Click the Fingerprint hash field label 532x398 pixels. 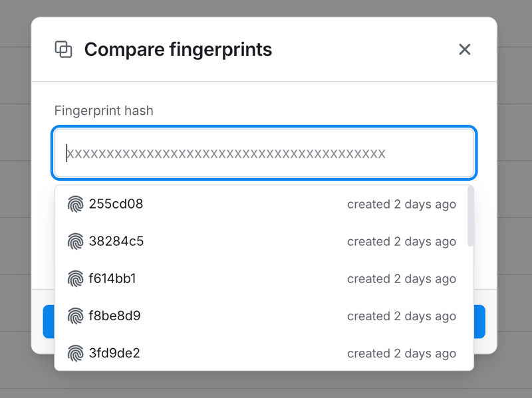coord(104,111)
